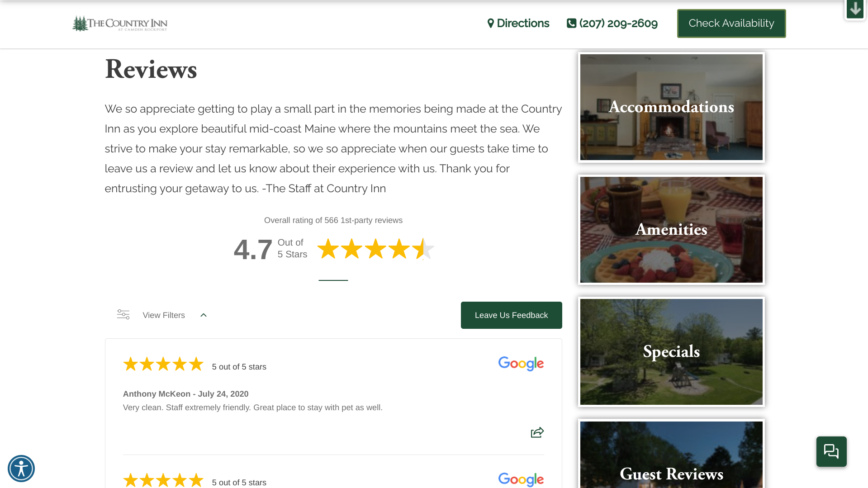Click Leave Us Feedback button
The height and width of the screenshot is (488, 868).
512,315
